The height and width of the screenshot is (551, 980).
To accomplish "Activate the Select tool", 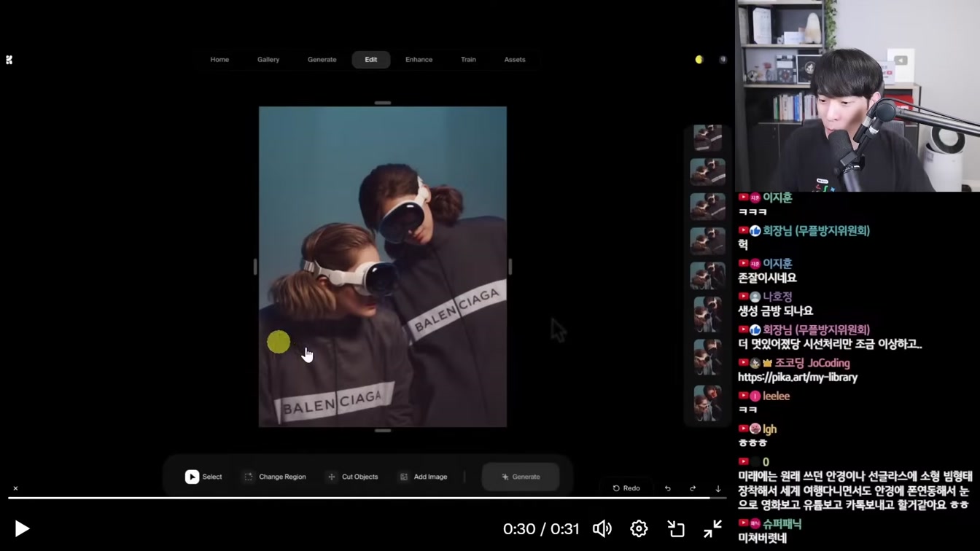I will coord(203,477).
